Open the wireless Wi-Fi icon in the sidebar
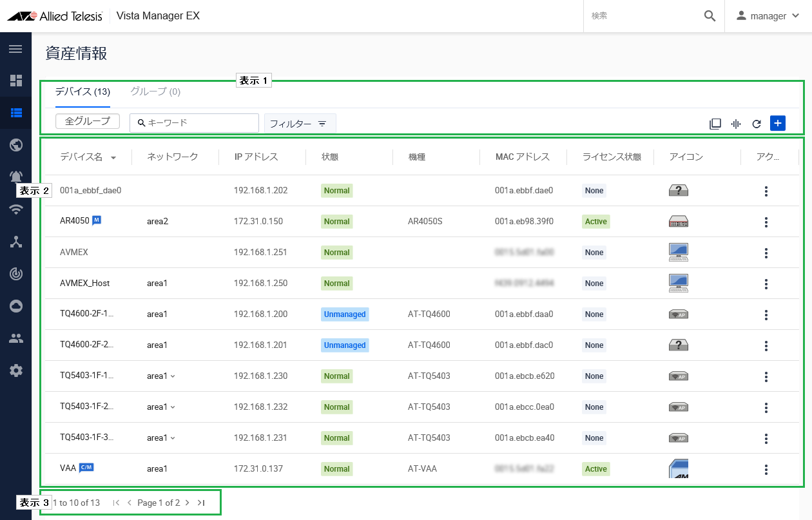Image resolution: width=812 pixels, height=520 pixels. pos(15,209)
